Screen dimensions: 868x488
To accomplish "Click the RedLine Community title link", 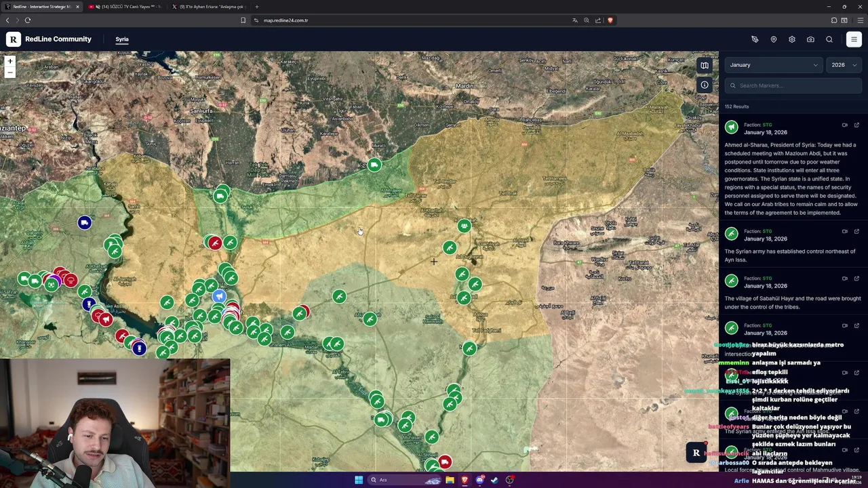I will click(58, 39).
